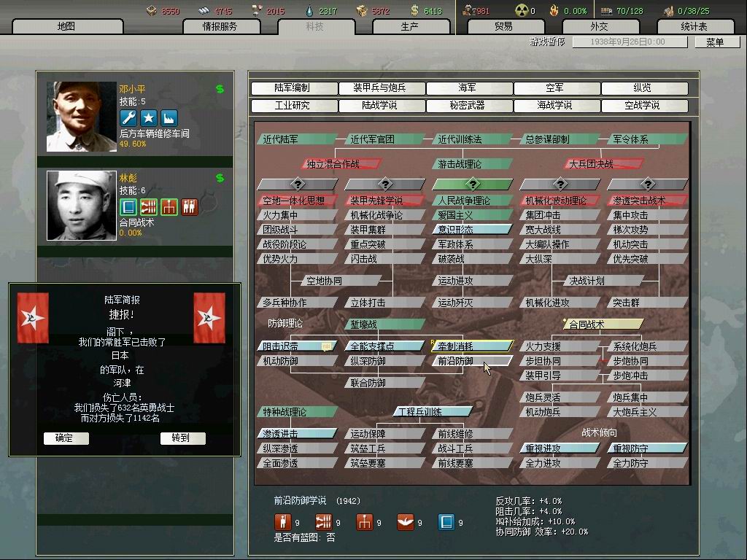Select the 渗透进击 doctrine
Viewport: 747px width, 560px height.
pos(298,434)
